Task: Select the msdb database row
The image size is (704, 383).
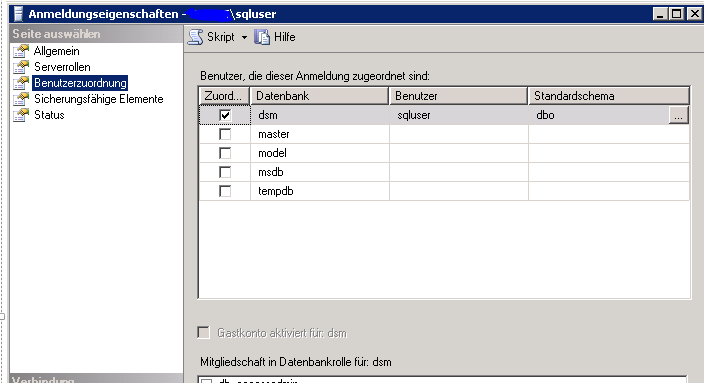Action: 444,172
